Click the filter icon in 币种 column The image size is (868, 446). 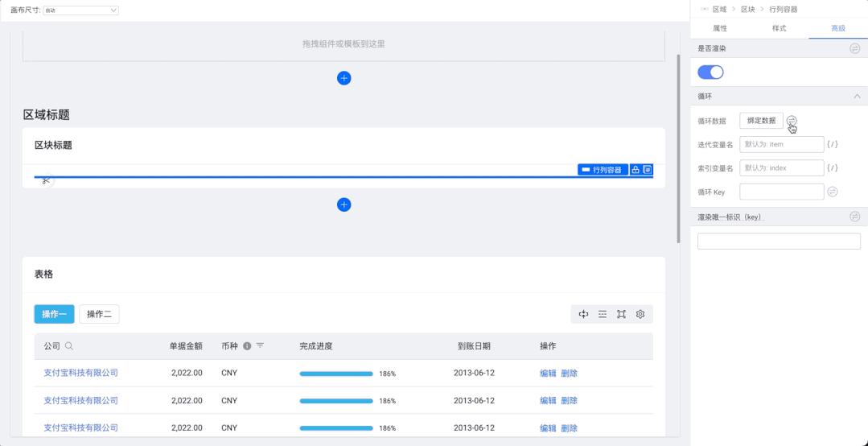point(260,346)
